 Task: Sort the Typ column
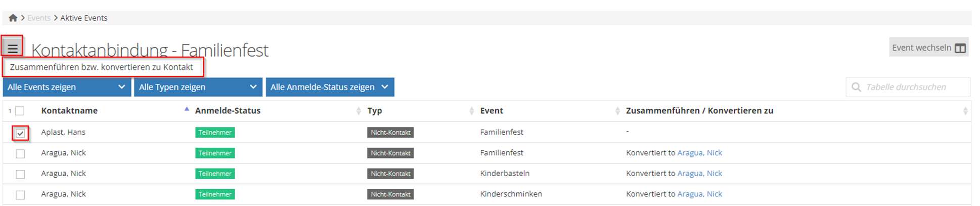471,111
